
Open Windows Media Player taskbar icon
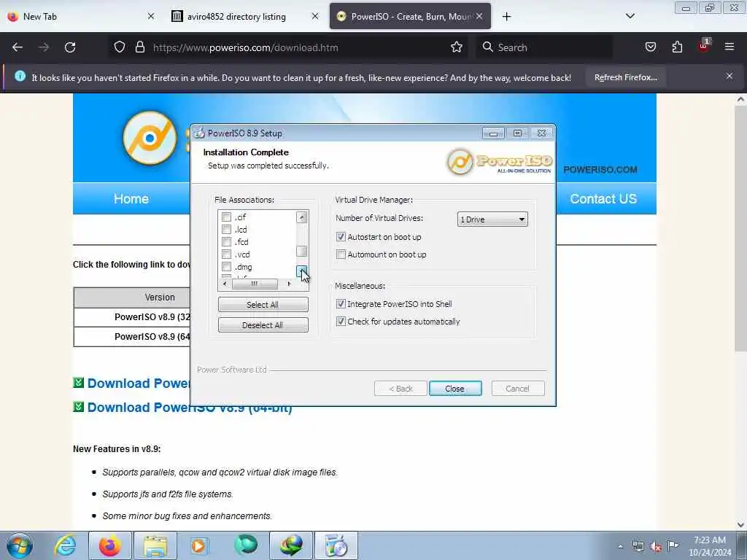pos(199,545)
